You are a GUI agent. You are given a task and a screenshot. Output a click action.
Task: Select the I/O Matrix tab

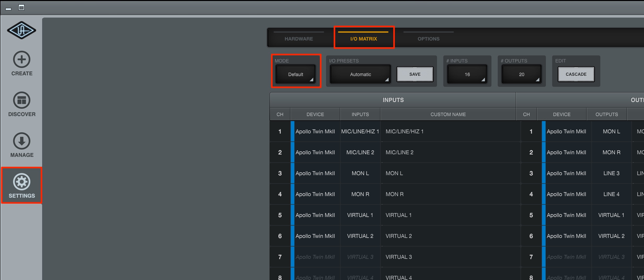[x=363, y=39]
